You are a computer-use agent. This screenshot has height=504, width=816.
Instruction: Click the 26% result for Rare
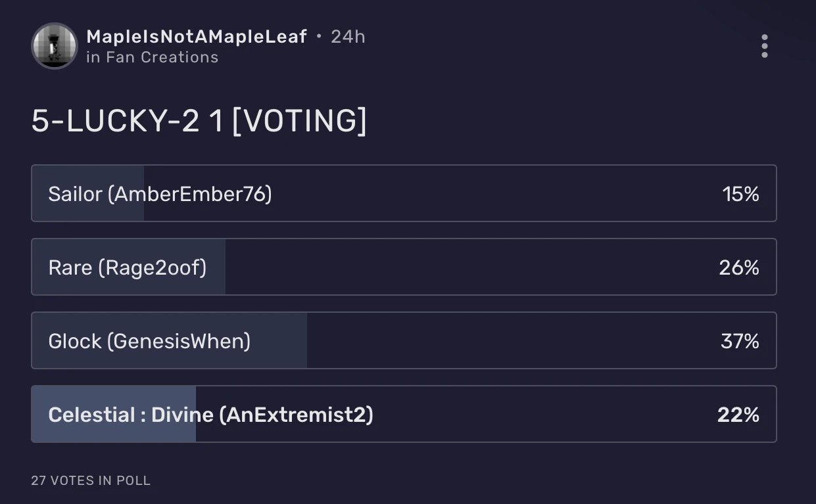coord(739,267)
